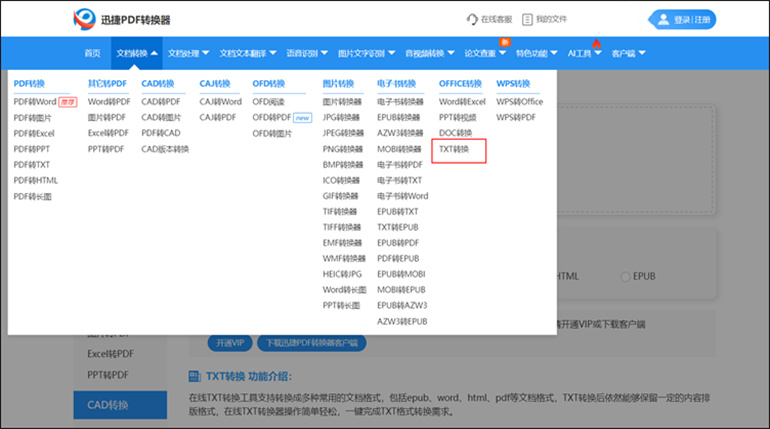The image size is (770, 429).
Task: Expand the AI工具 dropdown
Action: (x=598, y=53)
